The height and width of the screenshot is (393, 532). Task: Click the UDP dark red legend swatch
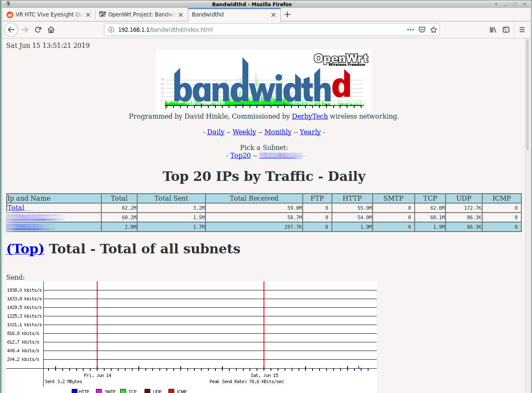coord(147,391)
